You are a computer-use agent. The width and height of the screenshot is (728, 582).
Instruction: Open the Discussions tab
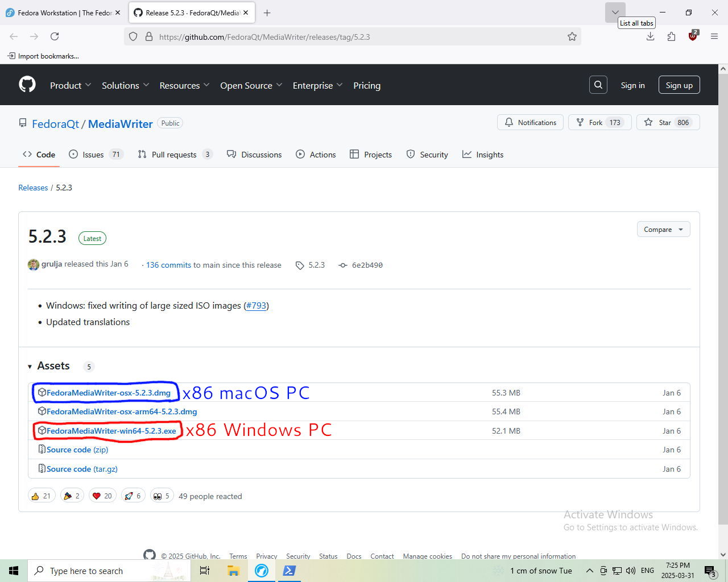(254, 155)
